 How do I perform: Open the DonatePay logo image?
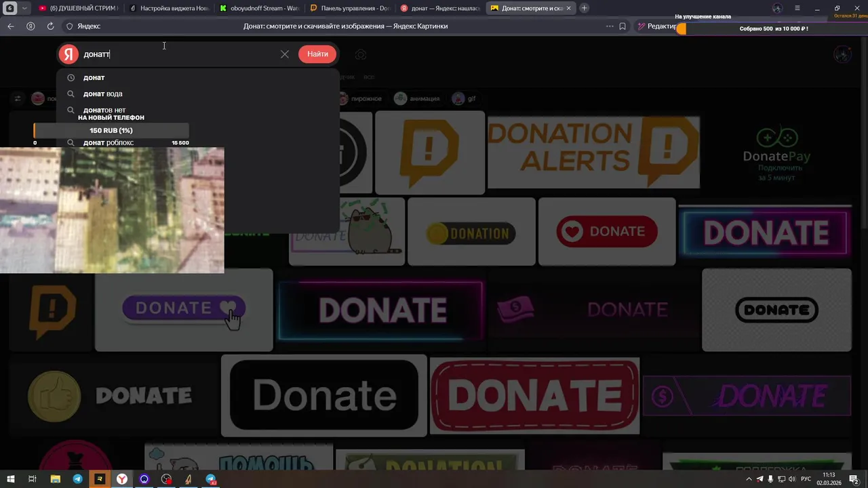(776, 152)
